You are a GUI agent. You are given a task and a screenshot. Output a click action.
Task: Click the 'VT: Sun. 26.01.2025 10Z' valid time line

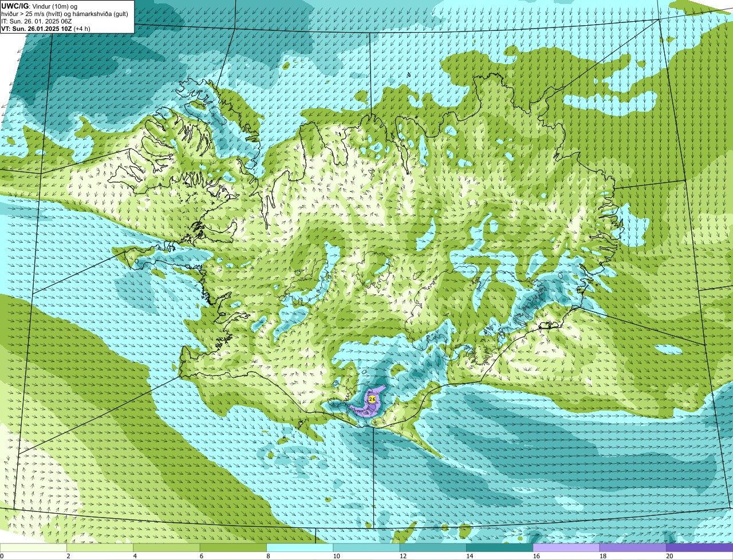pyautogui.click(x=45, y=29)
